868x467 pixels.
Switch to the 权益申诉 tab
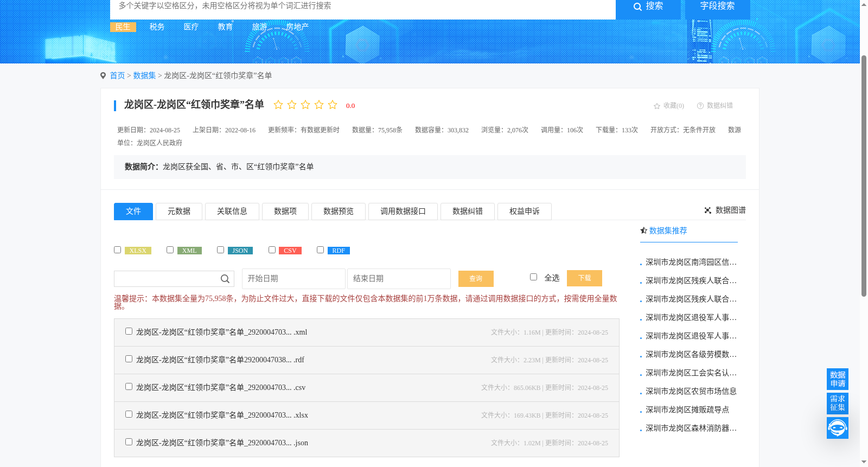click(525, 212)
